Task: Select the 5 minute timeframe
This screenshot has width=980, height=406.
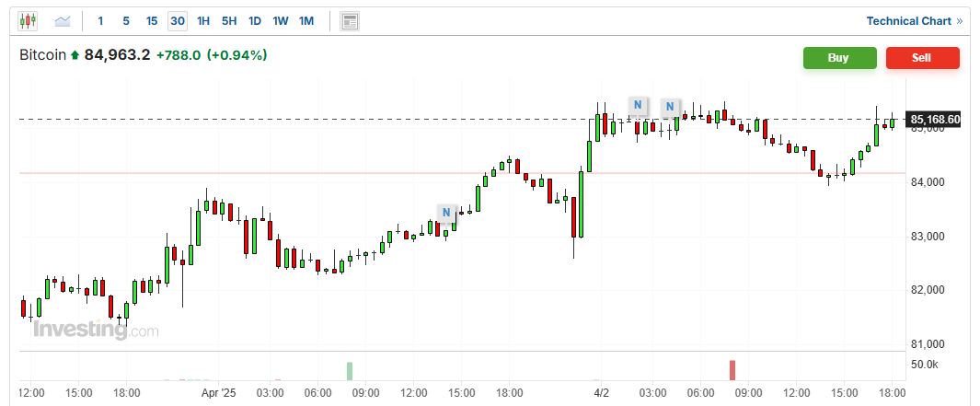Action: pos(126,20)
